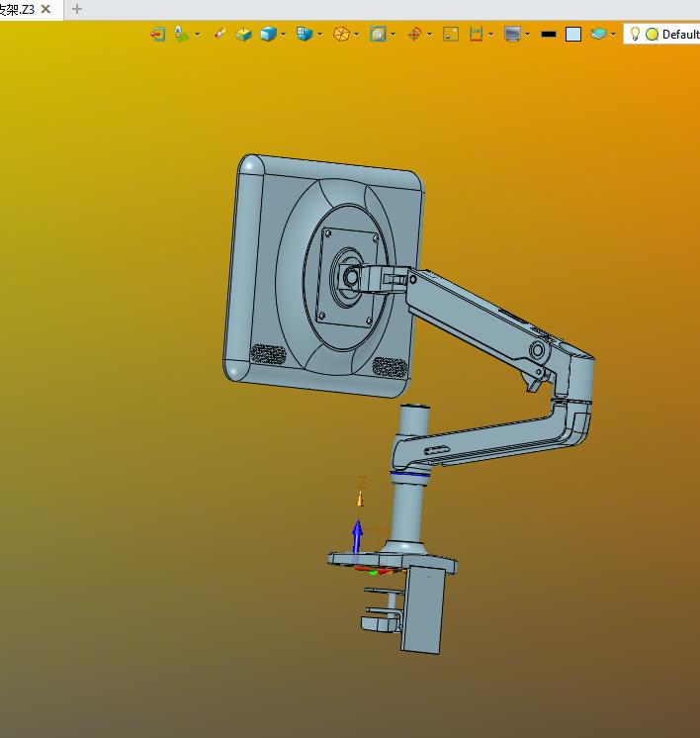This screenshot has width=700, height=738.
Task: Click the orange wireframe sphere icon
Action: point(341,34)
